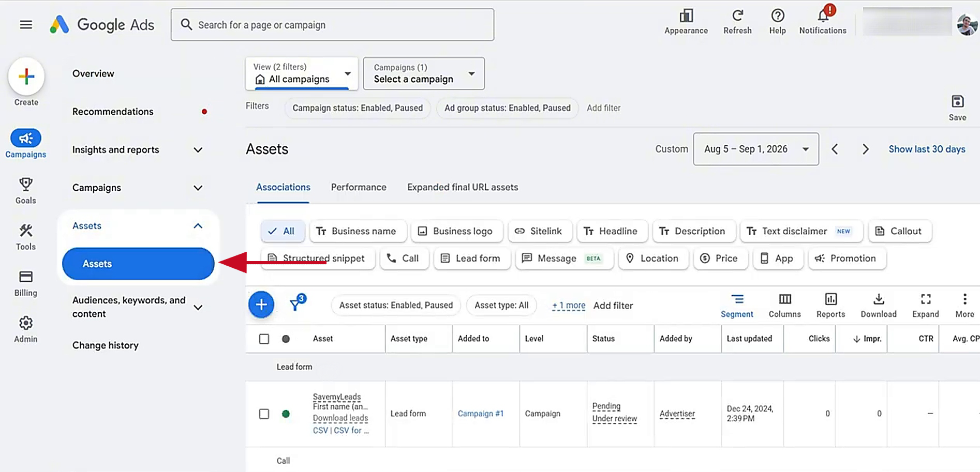Screen dimensions: 980x472
Task: Click the Segment icon
Action: [737, 299]
